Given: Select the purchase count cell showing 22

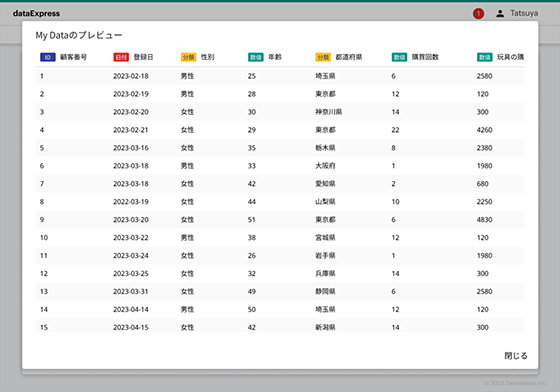Looking at the screenshot, I should [x=395, y=130].
